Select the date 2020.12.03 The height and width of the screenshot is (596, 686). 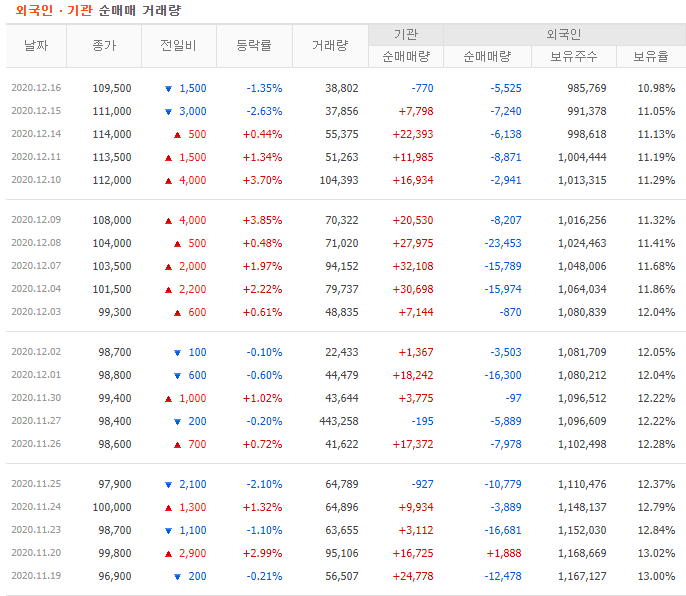(x=36, y=312)
